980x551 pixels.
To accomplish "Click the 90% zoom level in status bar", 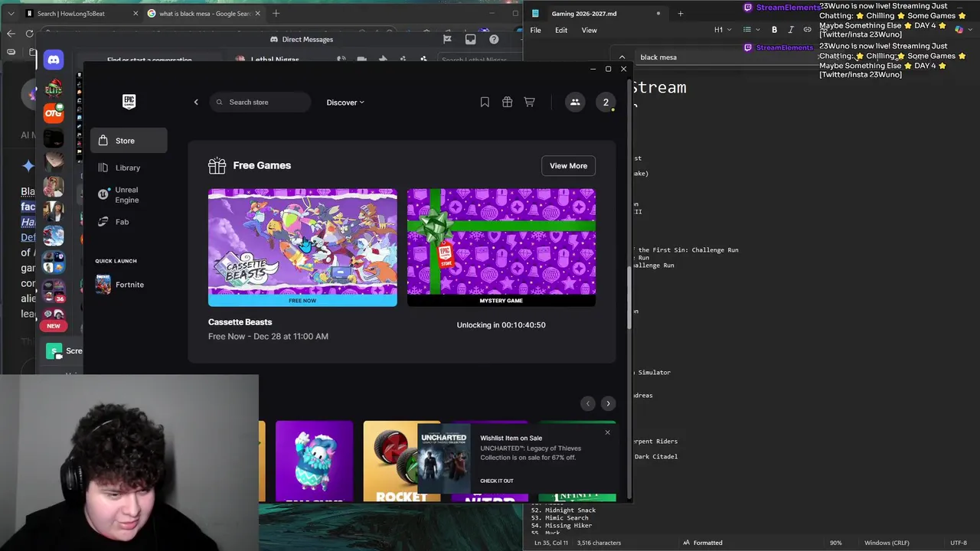I will coord(836,543).
